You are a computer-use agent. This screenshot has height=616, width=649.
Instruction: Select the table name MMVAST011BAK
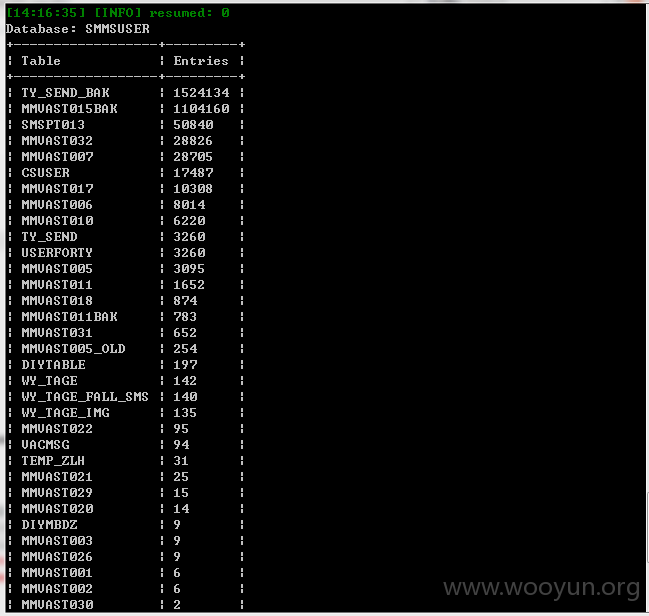(70, 317)
